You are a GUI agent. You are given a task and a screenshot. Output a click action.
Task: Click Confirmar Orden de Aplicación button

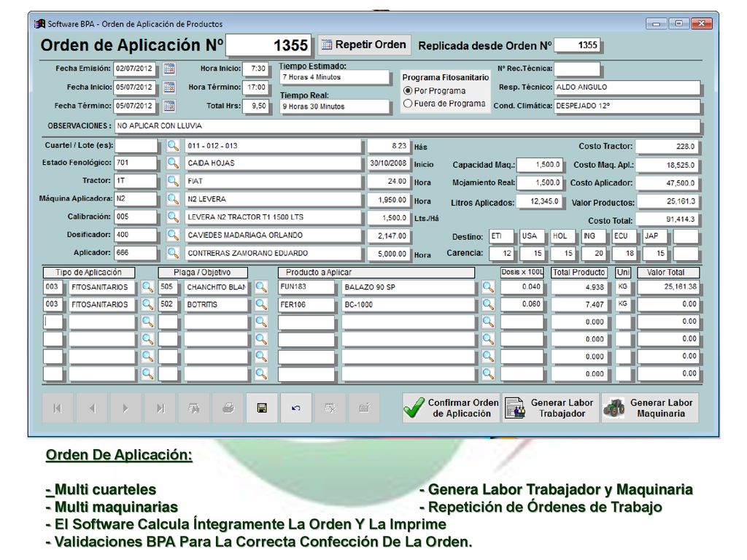tap(451, 408)
